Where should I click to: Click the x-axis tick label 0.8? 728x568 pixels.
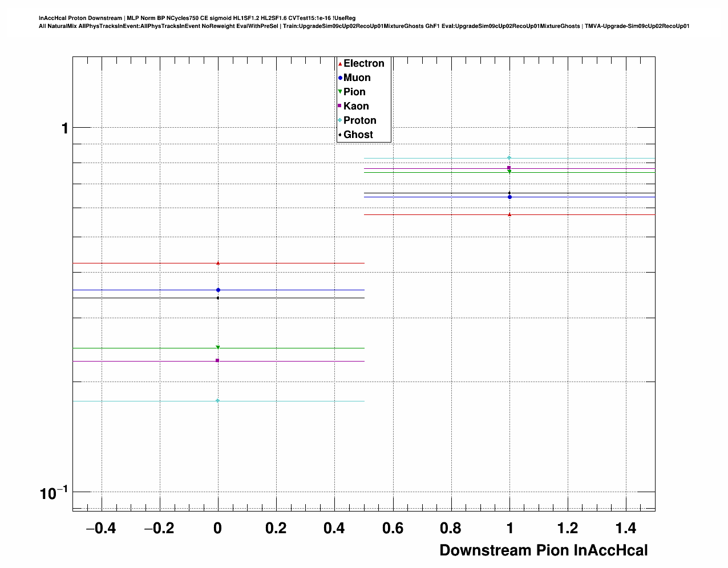pyautogui.click(x=451, y=529)
